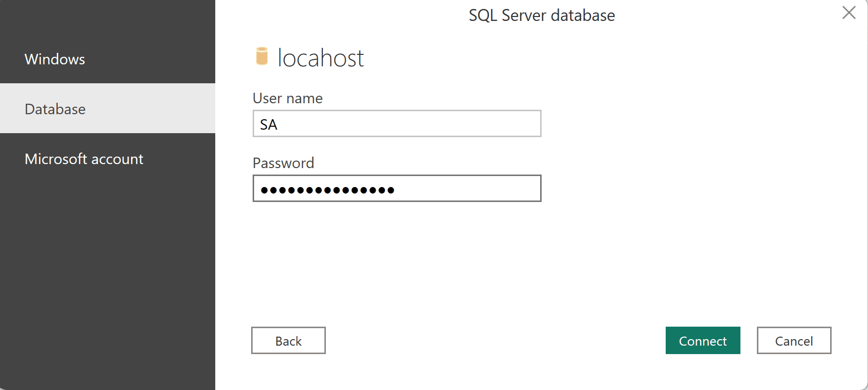Focus the User name input field

pyautogui.click(x=397, y=124)
